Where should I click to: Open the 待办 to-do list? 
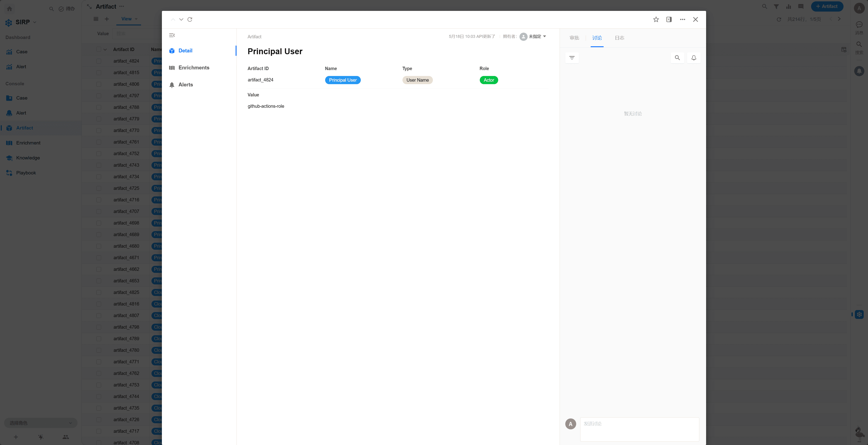[x=67, y=9]
